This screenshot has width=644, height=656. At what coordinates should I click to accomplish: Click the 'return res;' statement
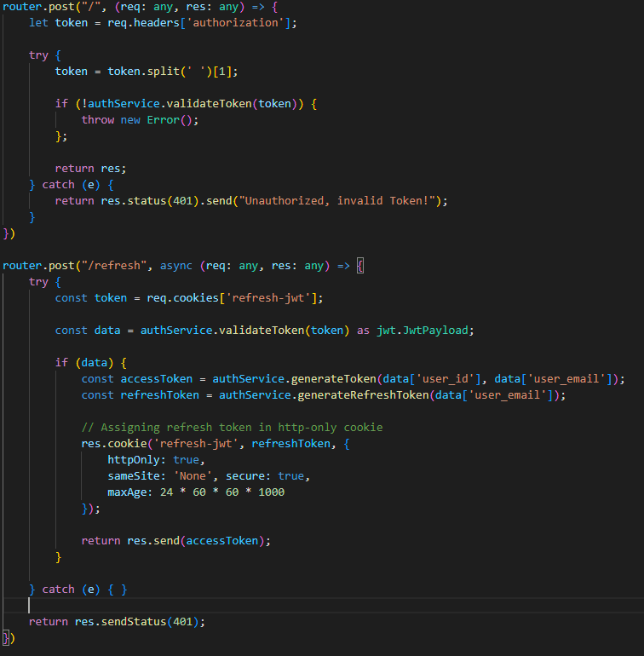click(90, 169)
